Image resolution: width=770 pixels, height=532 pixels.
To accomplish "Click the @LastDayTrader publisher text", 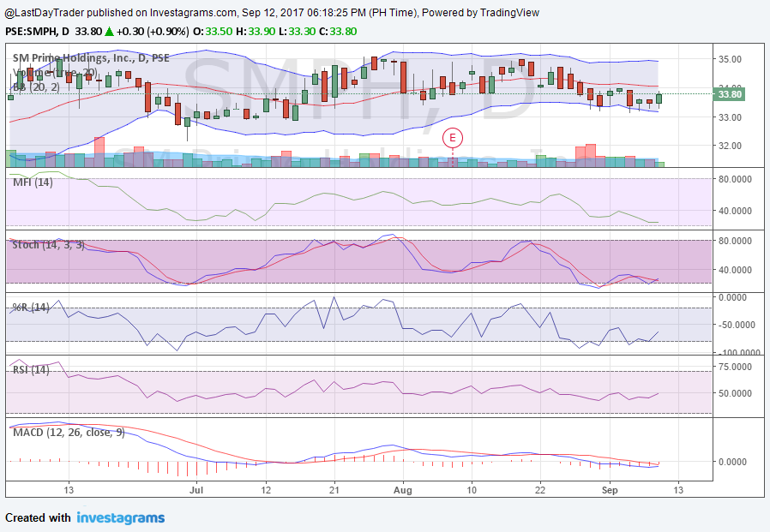I will [45, 13].
